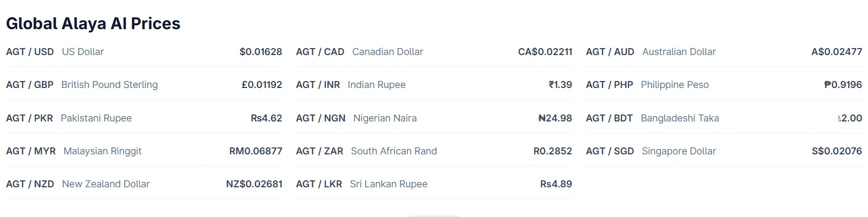Click the A$0.02477 Australian Dollar price
Viewport: 868px width, 217px height.
pos(837,52)
